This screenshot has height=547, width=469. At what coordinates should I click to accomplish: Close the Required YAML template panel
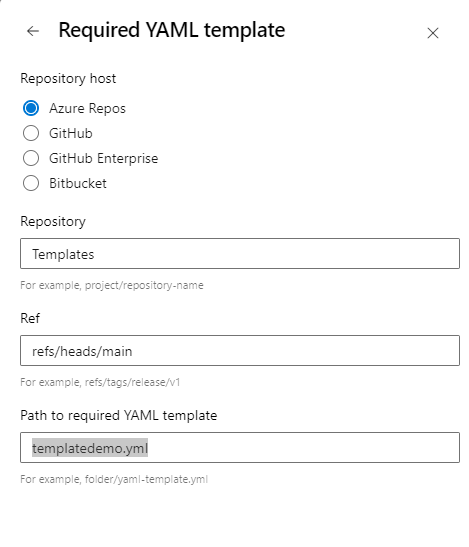point(433,33)
